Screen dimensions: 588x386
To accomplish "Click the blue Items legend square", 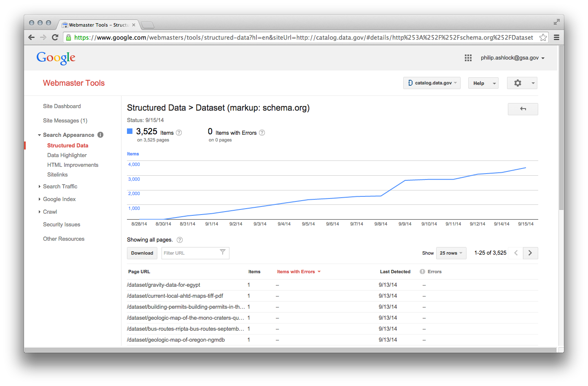I will coord(130,131).
